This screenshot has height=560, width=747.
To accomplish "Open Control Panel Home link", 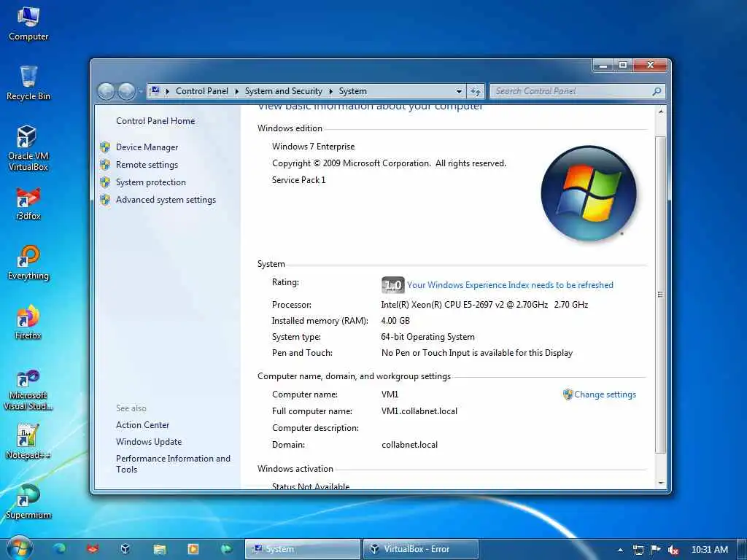I will coord(155,121).
